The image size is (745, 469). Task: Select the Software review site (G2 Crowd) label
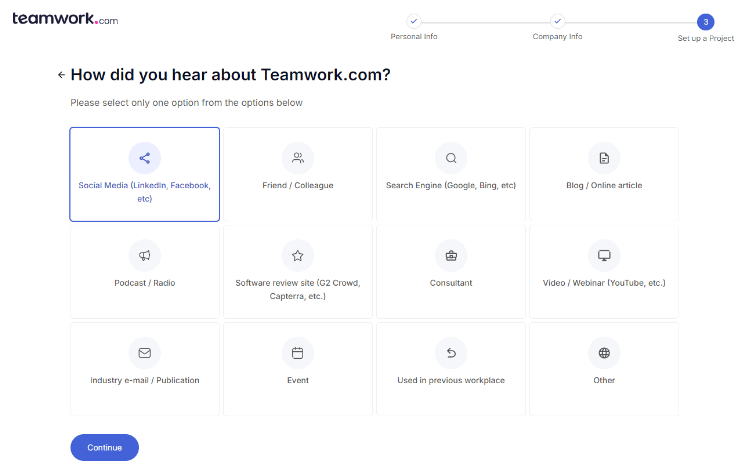pyautogui.click(x=298, y=289)
